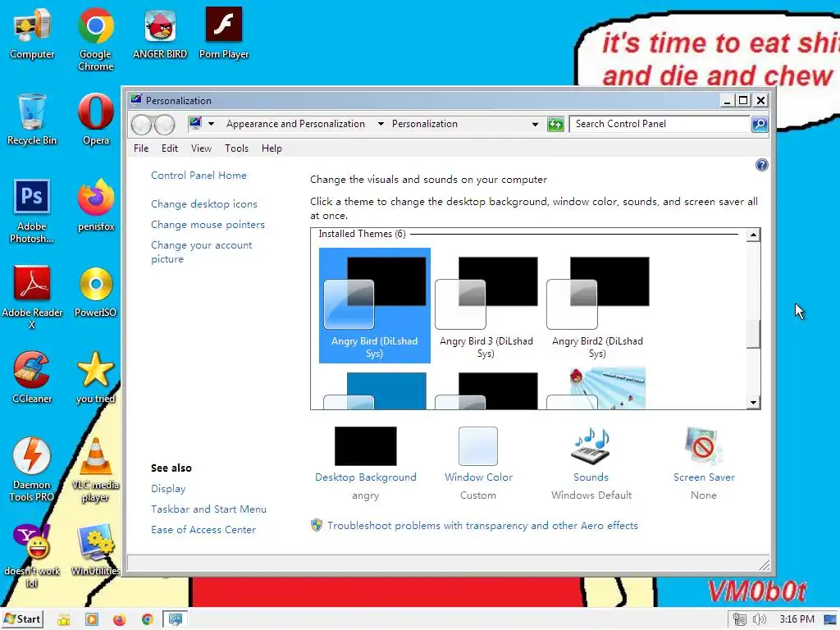Click the Personalization breadcrumb segment
Viewport: 840px width, 630px height.
(x=424, y=124)
